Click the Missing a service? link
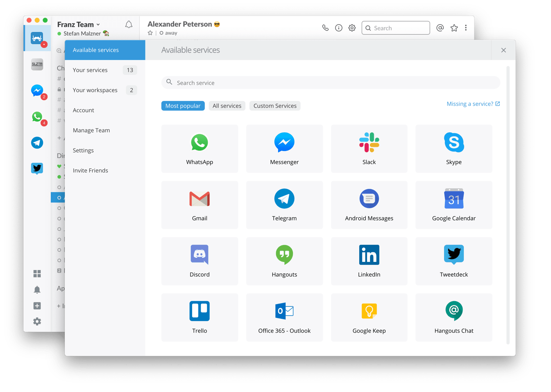This screenshot has width=551, height=392. click(470, 104)
